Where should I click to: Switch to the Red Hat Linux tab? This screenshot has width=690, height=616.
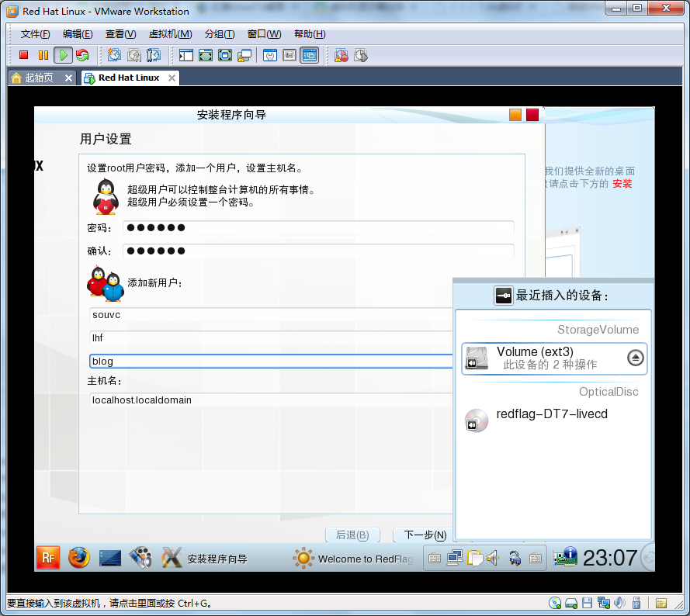[129, 78]
